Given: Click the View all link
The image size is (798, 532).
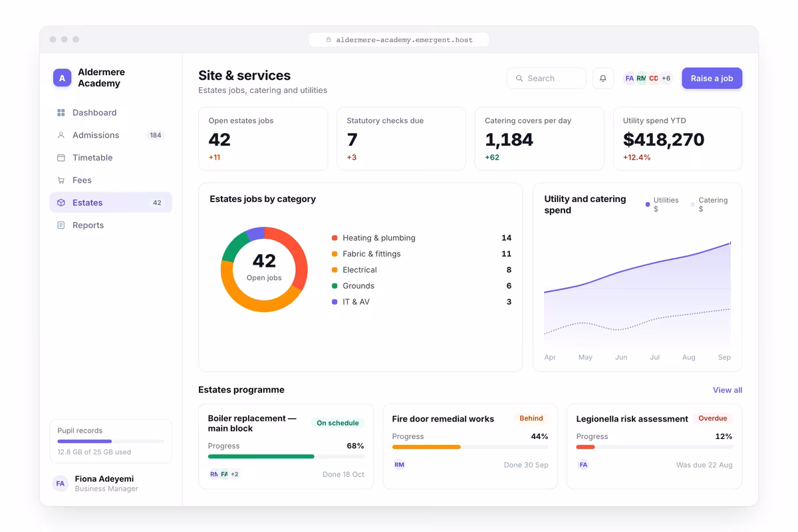Looking at the screenshot, I should [x=728, y=390].
